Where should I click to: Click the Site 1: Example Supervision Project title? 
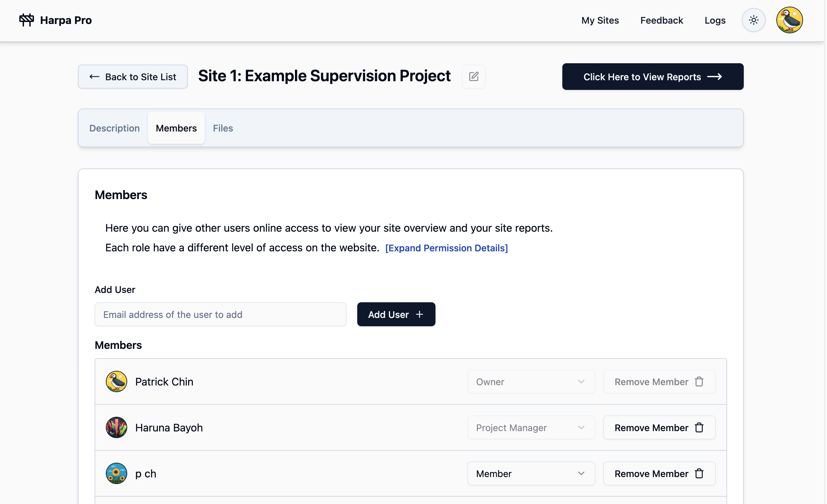[x=324, y=76]
